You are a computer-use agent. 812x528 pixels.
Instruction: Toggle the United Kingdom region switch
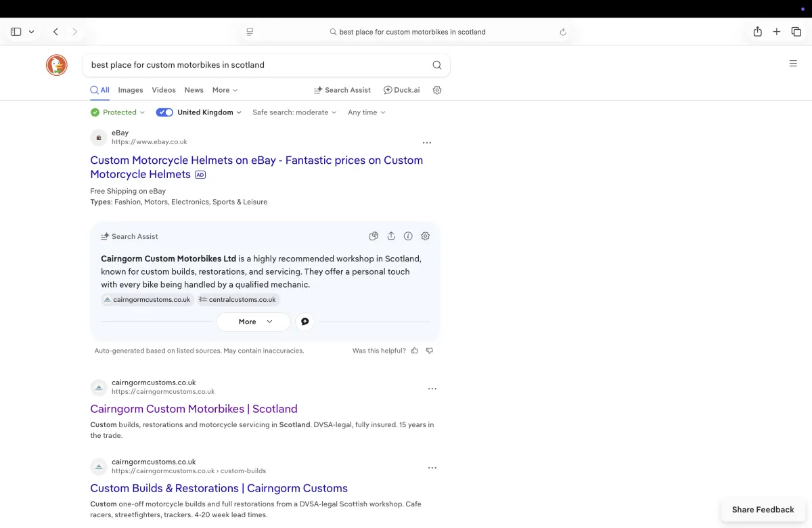click(x=164, y=112)
